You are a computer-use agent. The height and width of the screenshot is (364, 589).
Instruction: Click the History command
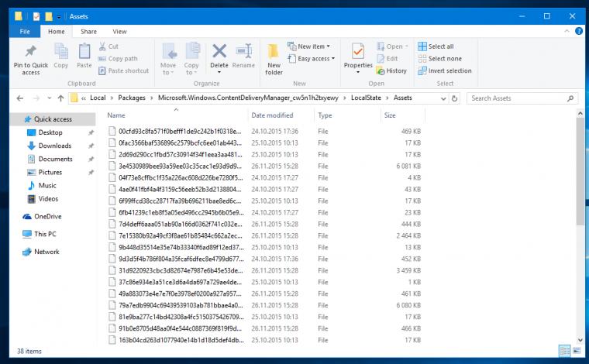pos(392,70)
